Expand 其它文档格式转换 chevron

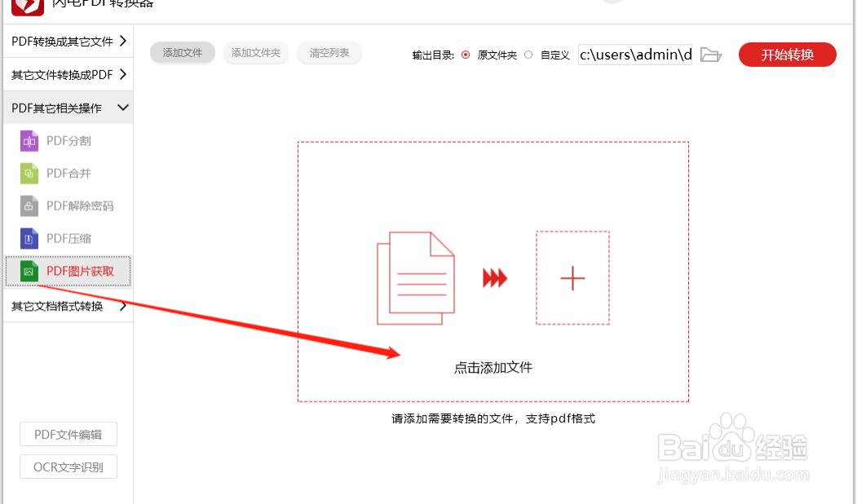pos(123,306)
